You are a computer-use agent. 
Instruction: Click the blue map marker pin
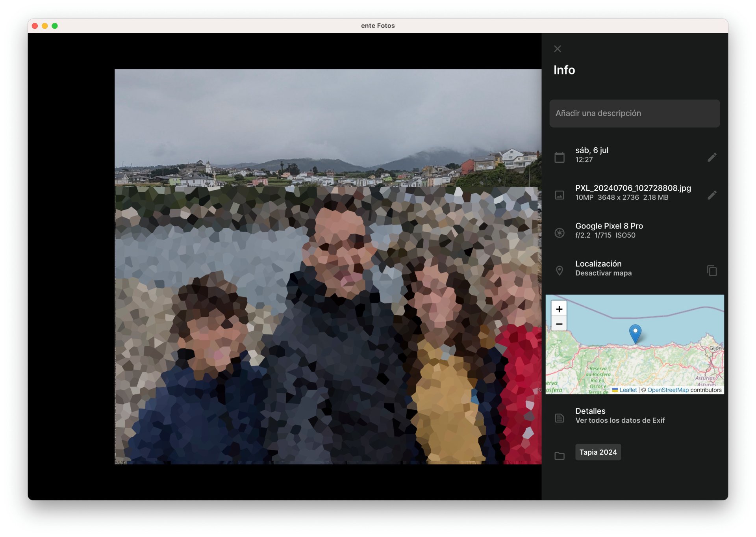(x=635, y=333)
